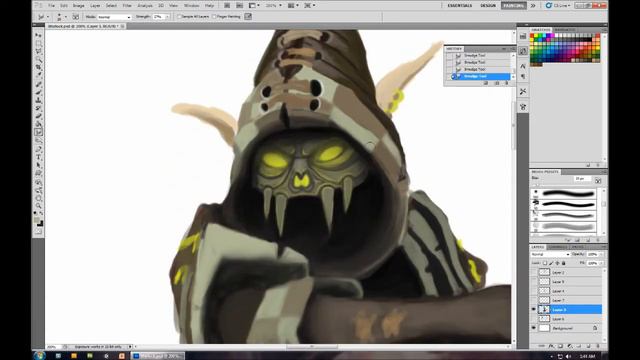Viewport: 640px width, 360px height.
Task: Click the Brush Presets size field
Action: click(582, 179)
